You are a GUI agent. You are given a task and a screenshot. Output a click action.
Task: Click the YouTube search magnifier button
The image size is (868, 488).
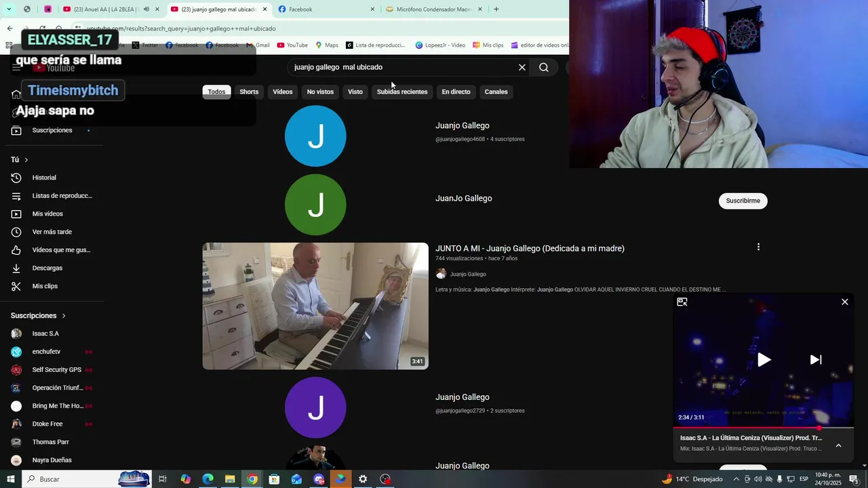coord(543,67)
